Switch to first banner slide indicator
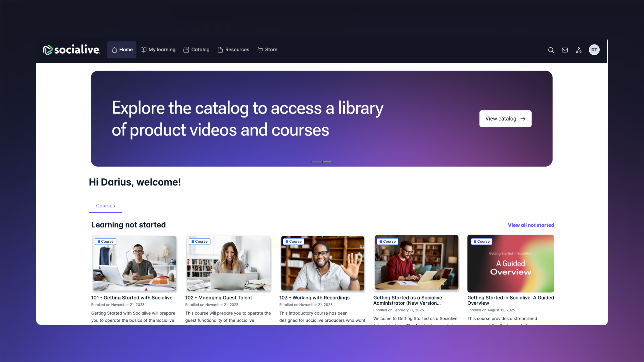The width and height of the screenshot is (644, 362). click(x=316, y=162)
